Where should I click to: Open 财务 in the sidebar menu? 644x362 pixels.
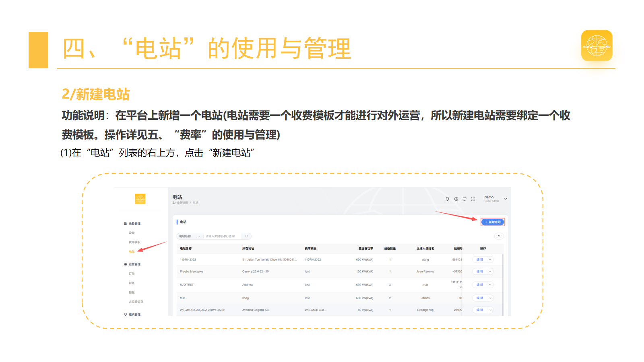132,283
